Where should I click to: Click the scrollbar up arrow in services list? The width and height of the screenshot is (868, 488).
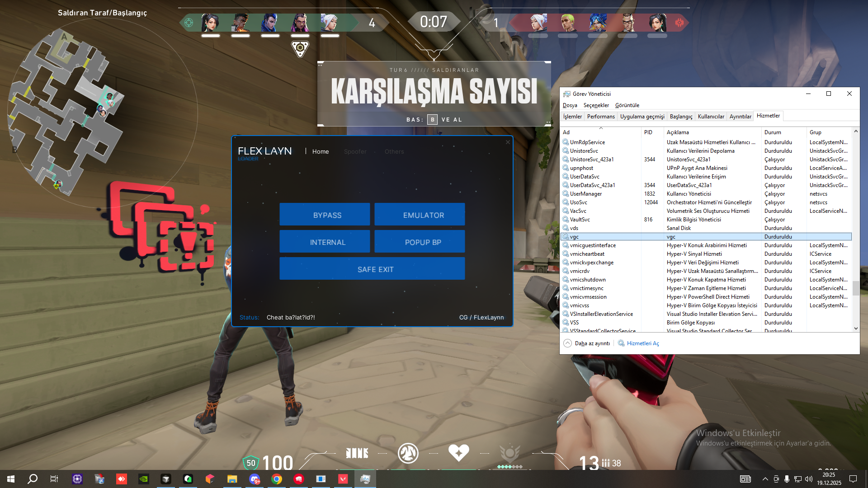pyautogui.click(x=856, y=131)
